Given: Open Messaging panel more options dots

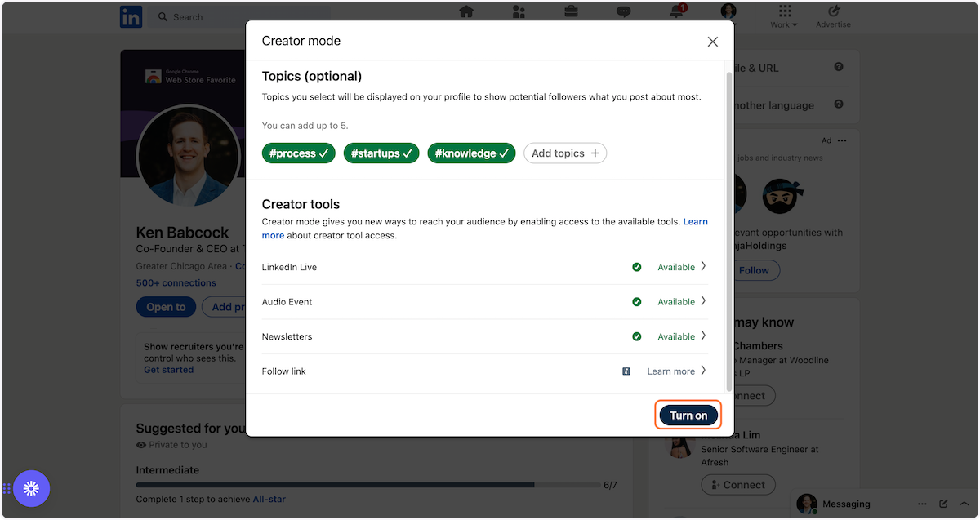Looking at the screenshot, I should 923,504.
